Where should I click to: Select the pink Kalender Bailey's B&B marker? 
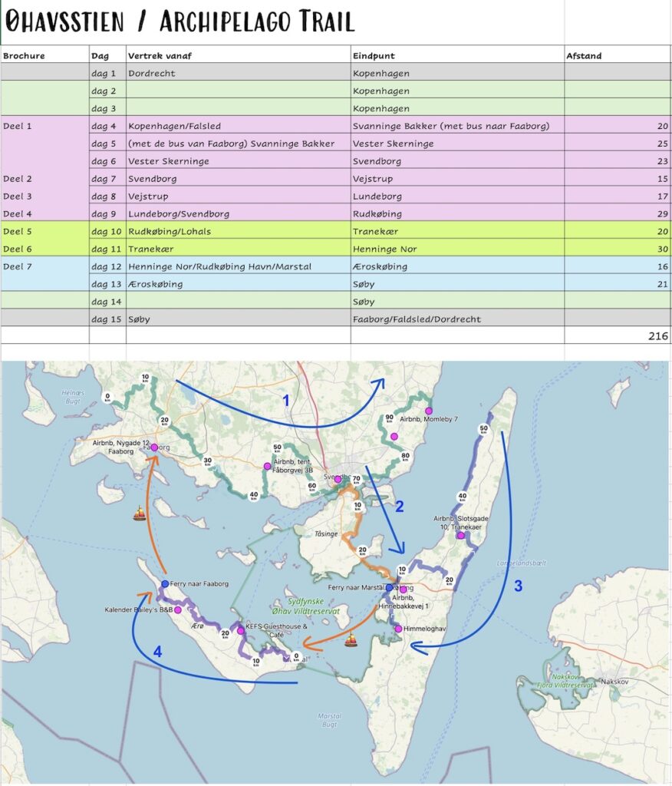point(178,610)
